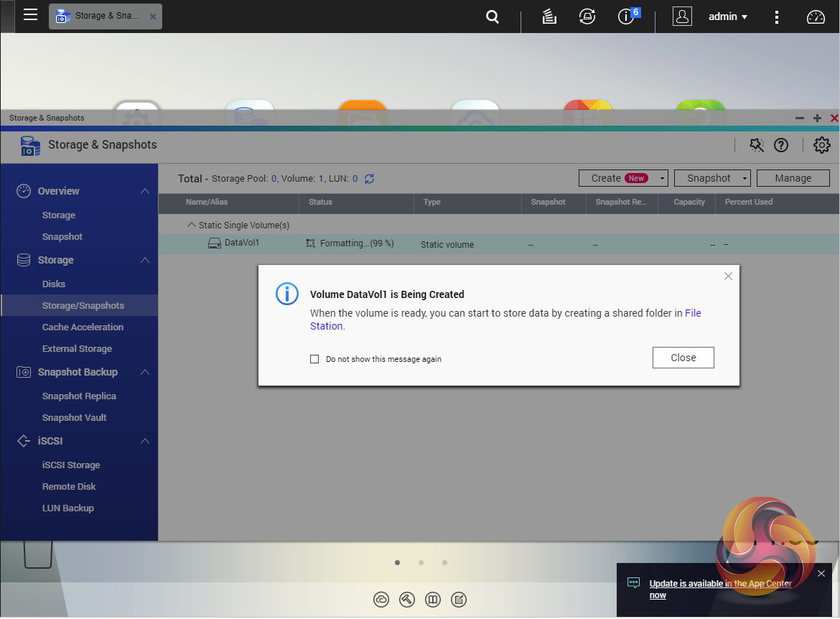This screenshot has height=619, width=840.
Task: Open the three-dot more options menu
Action: [776, 17]
